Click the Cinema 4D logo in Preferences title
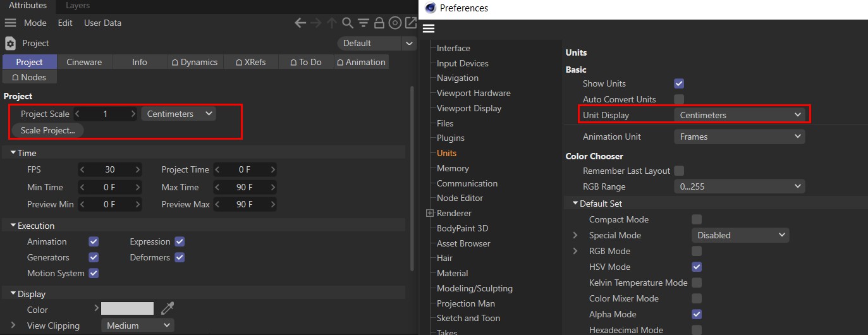The image size is (868, 335). [x=431, y=8]
